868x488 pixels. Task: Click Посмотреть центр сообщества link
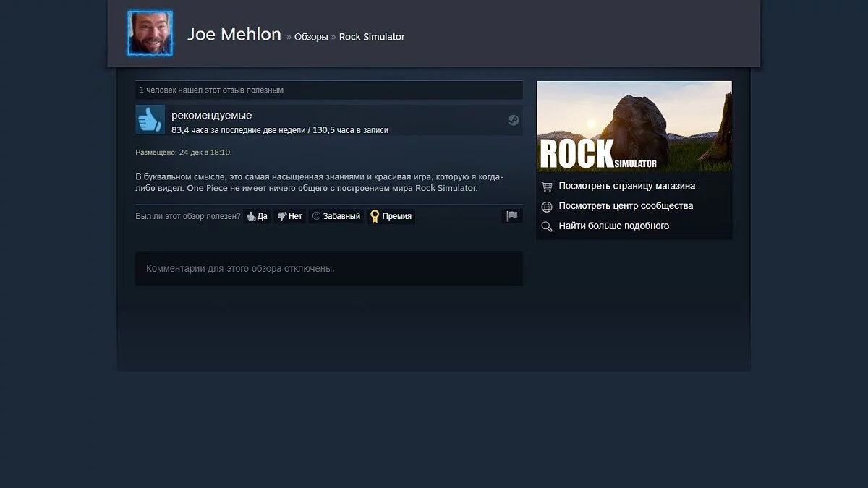(626, 206)
